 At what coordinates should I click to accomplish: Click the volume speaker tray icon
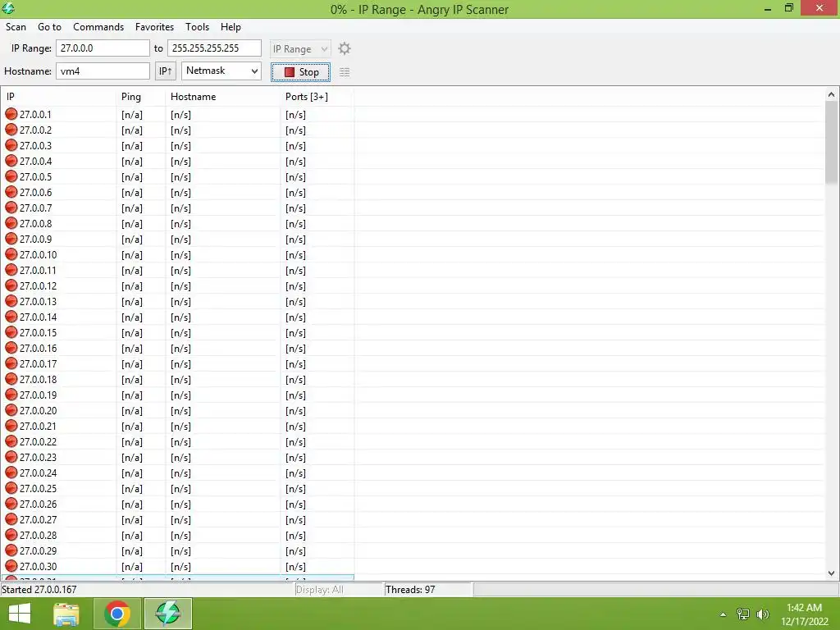click(x=762, y=614)
